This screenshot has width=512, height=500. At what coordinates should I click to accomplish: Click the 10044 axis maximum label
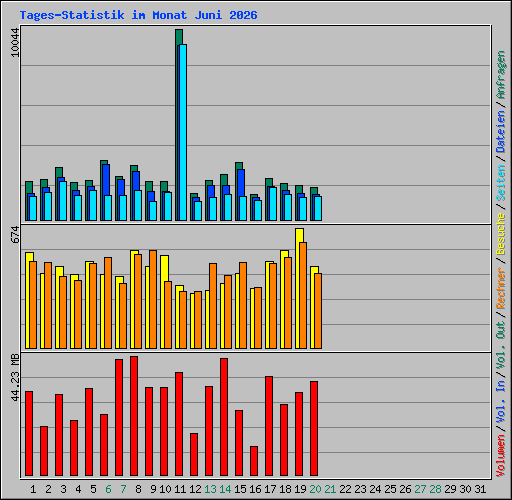pos(15,43)
